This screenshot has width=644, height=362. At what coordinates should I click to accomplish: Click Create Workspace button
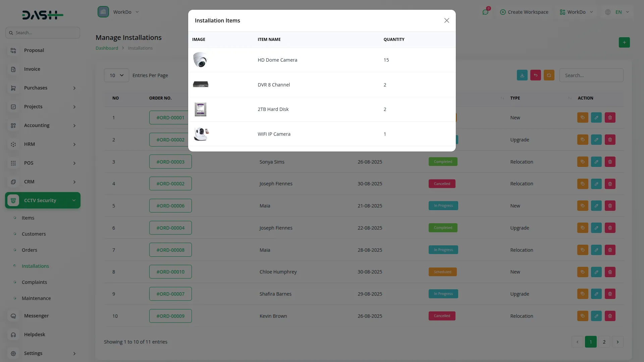524,12
